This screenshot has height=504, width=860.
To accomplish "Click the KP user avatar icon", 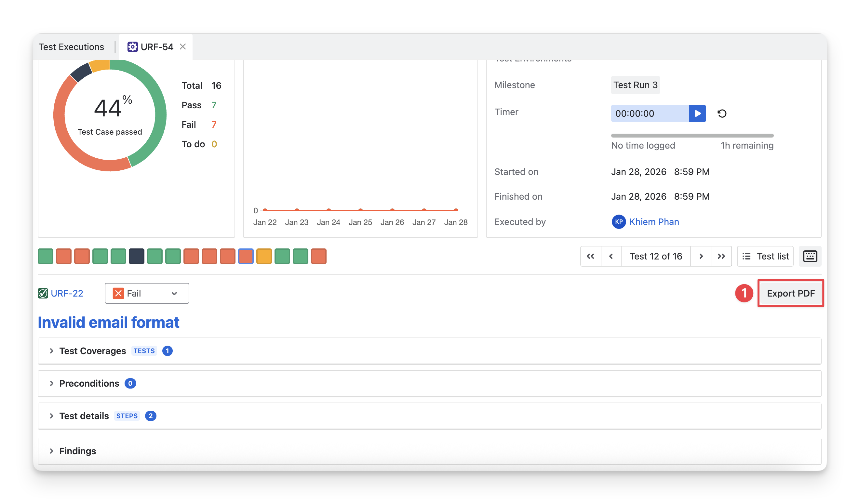I will pyautogui.click(x=618, y=222).
